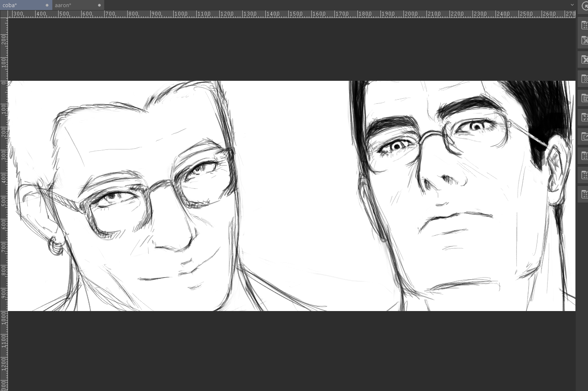The height and width of the screenshot is (391, 588).
Task: Click the circled arrow icon at top right
Action: [585, 6]
